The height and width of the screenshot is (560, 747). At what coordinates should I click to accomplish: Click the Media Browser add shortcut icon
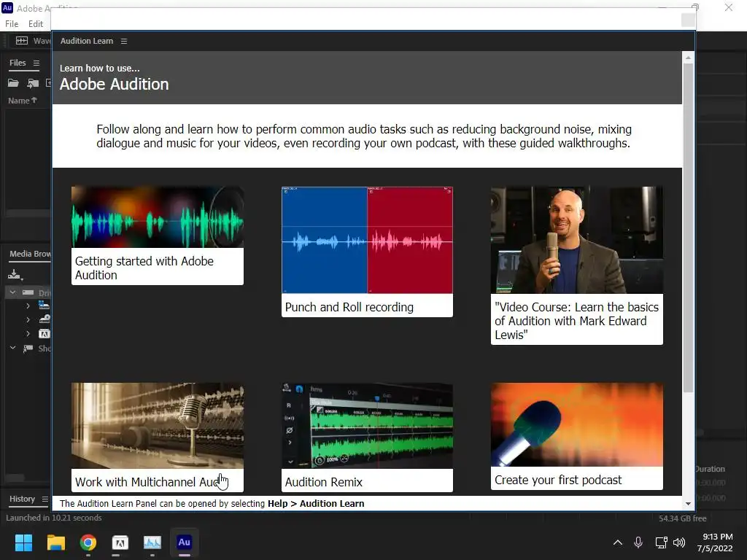pyautogui.click(x=15, y=275)
